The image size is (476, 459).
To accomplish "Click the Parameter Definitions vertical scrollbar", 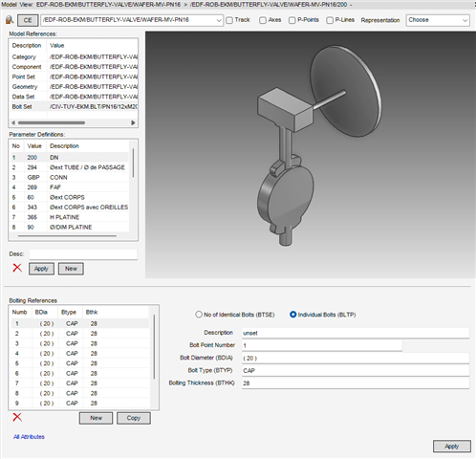I will (x=133, y=163).
